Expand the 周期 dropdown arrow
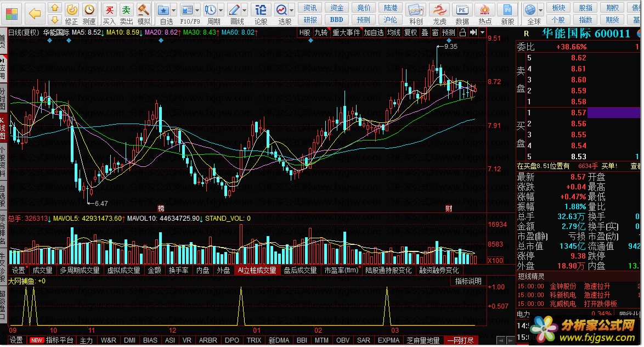 tap(221, 10)
